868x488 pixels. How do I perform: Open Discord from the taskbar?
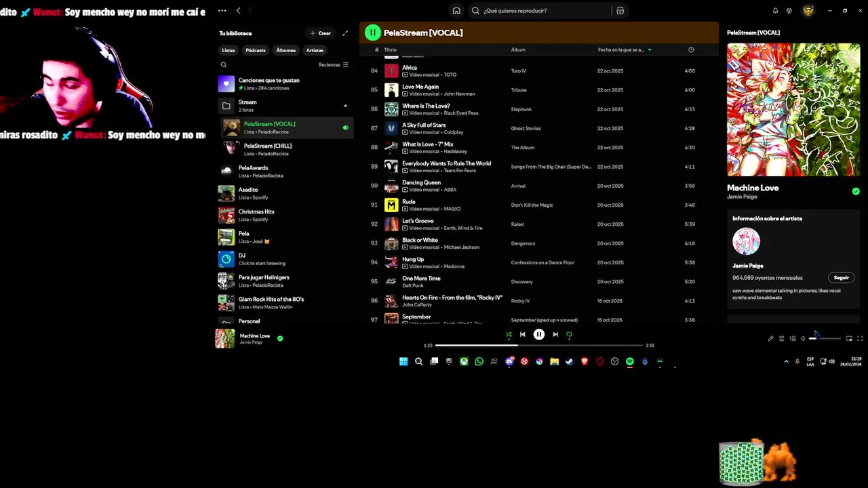click(x=509, y=362)
